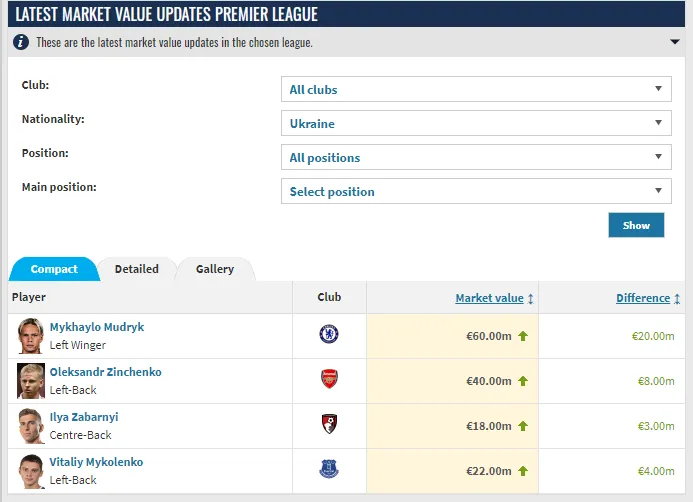Open the Nationality dropdown set to Ukraine
Viewport: 693px width, 502px height.
475,124
